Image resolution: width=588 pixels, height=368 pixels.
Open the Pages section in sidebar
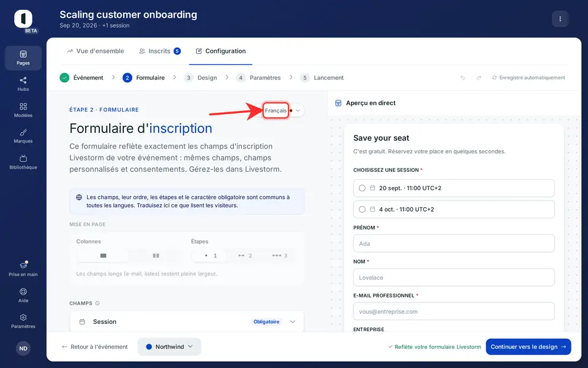(23, 58)
